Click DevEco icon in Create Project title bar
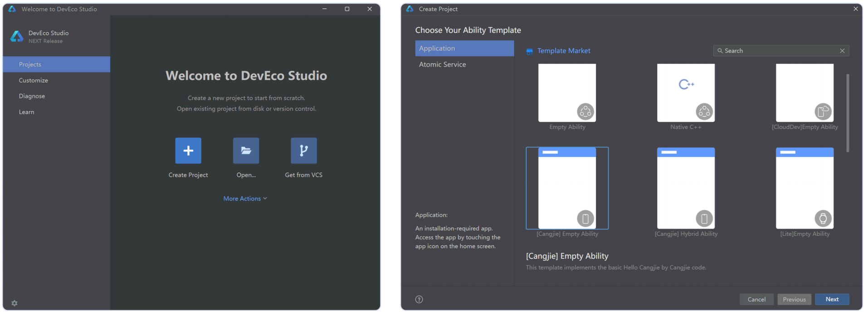The image size is (868, 318). click(x=410, y=9)
